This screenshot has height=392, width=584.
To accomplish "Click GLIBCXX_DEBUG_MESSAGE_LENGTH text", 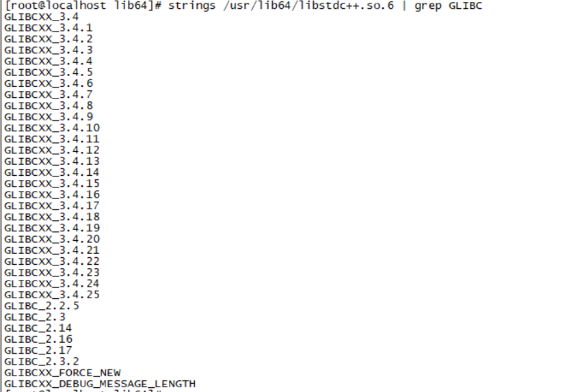I will point(100,384).
